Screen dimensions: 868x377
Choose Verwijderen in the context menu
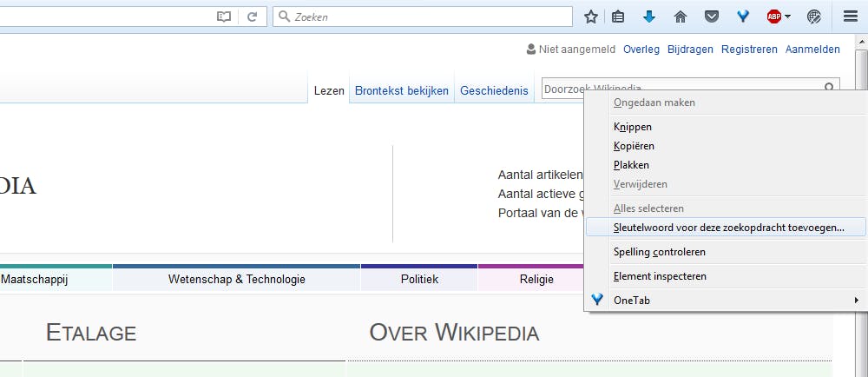(x=725, y=184)
